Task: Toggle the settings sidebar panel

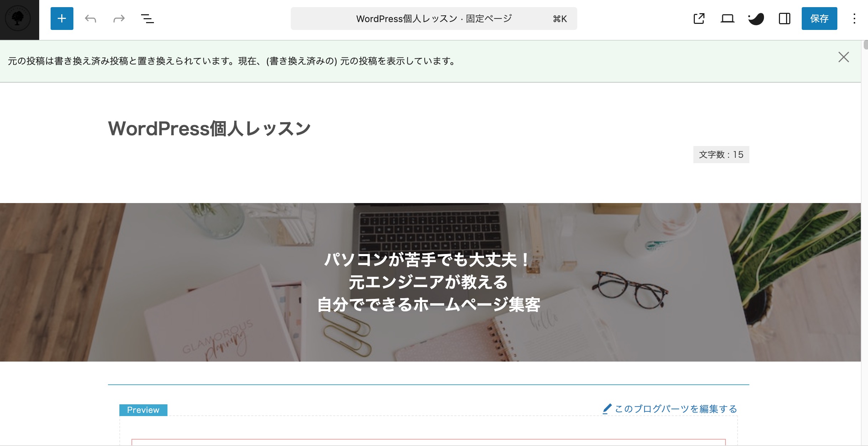Action: pos(785,19)
